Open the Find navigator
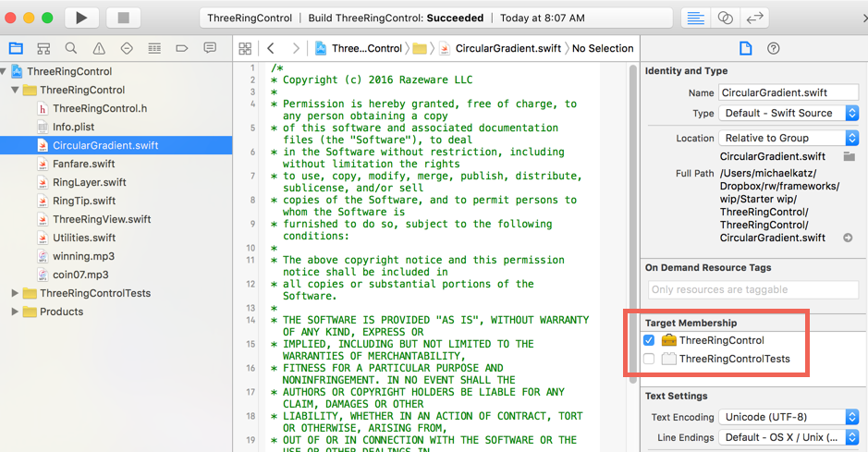 click(71, 48)
